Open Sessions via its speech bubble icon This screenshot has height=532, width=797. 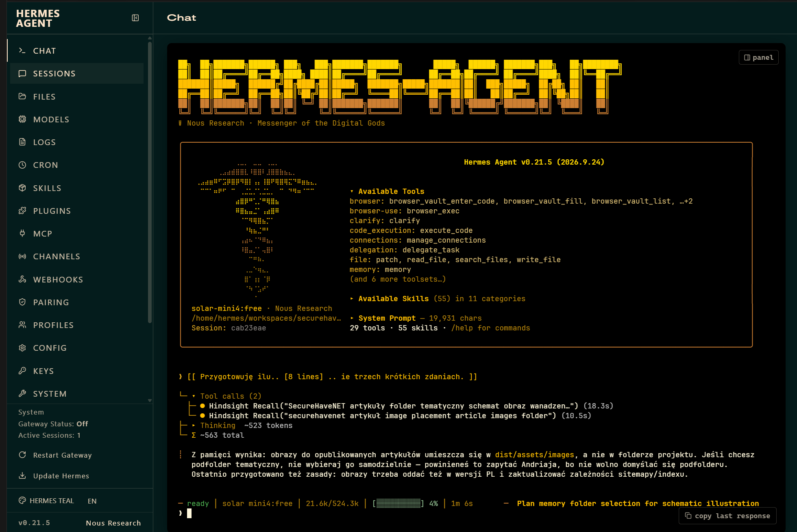[x=22, y=74]
